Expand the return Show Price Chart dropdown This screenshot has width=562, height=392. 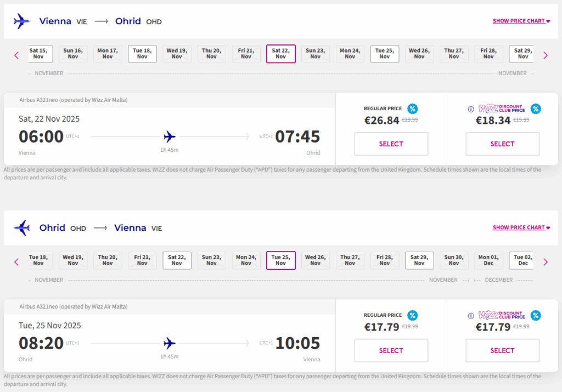pyautogui.click(x=521, y=228)
